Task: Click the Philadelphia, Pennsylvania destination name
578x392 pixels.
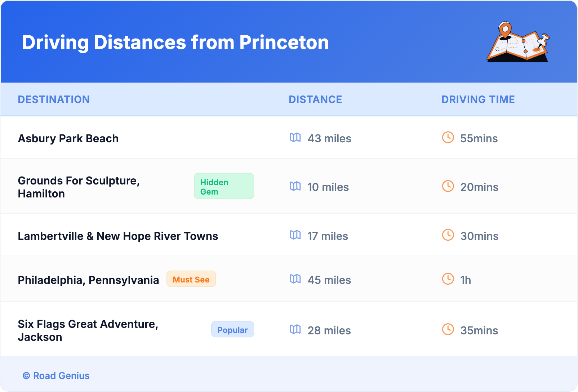Action: [x=88, y=280]
